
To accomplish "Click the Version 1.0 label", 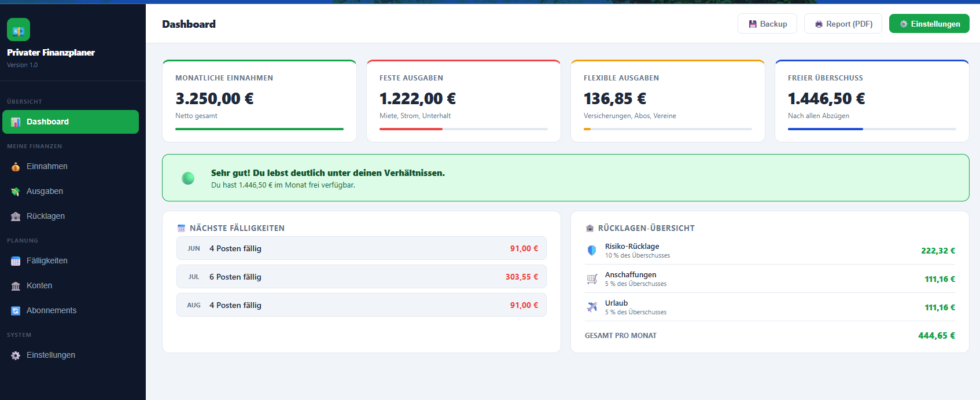I will [22, 65].
